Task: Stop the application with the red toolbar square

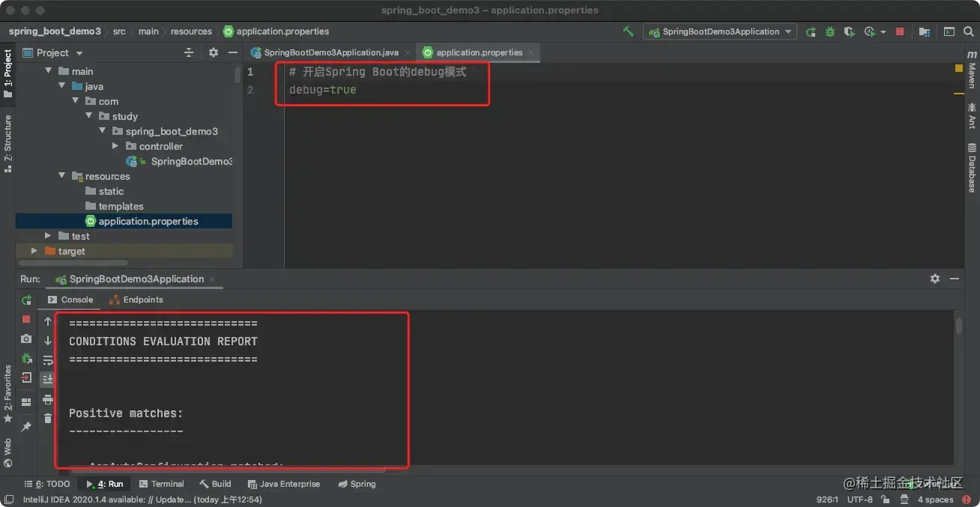Action: 900,31
